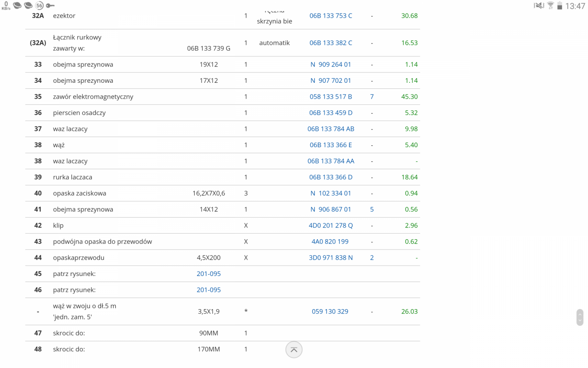Viewport: 588px width, 368px height.
Task: Select price 5.32 for pierscien osadczy
Action: pos(411,113)
